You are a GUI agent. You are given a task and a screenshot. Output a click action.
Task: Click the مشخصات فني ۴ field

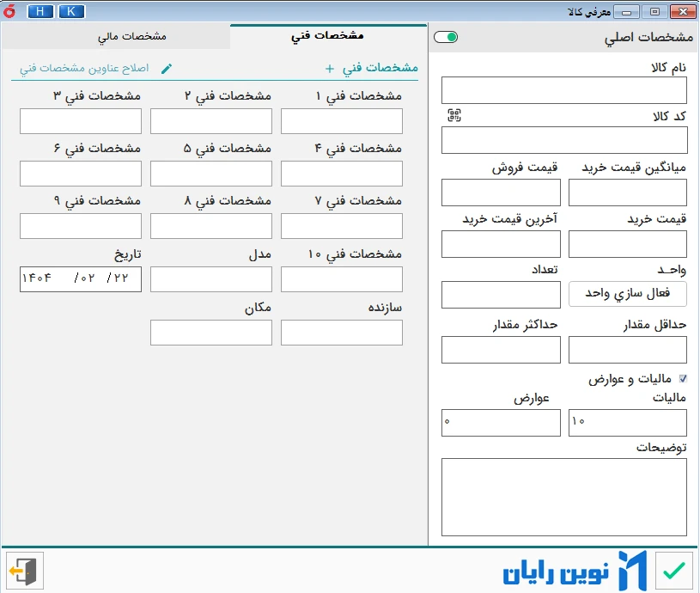[x=342, y=174]
